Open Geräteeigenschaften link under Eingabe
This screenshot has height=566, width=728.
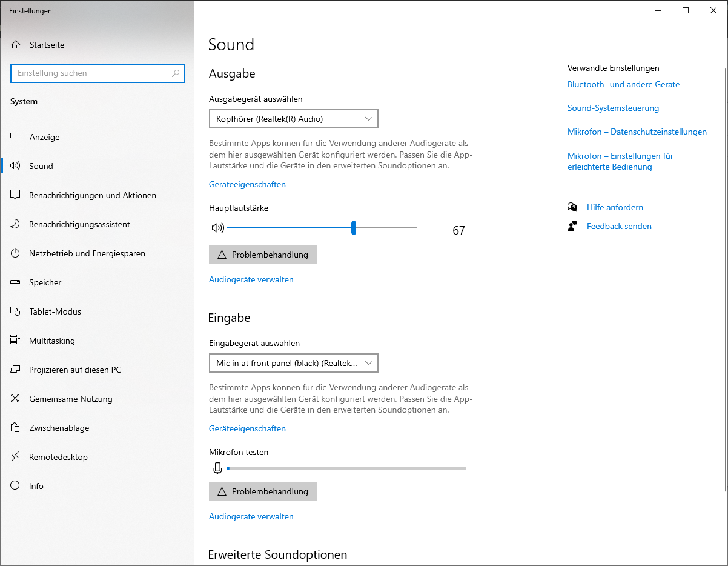[247, 428]
